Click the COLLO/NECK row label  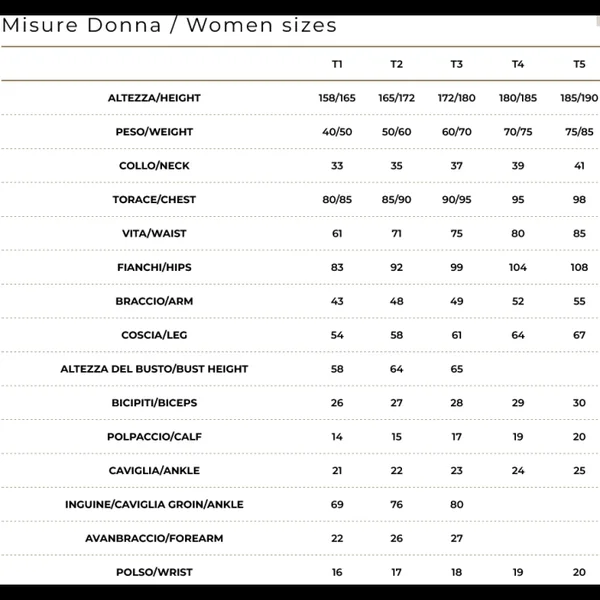pos(154,166)
